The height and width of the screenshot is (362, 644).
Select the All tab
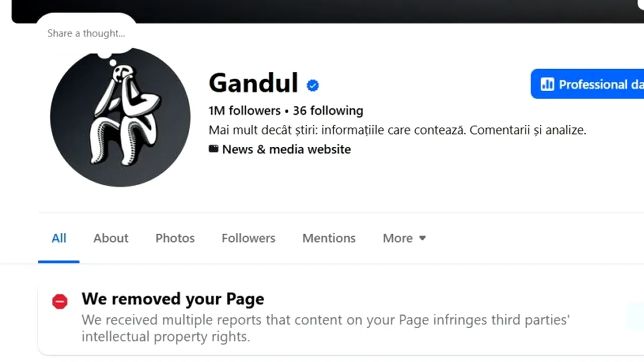coord(59,238)
